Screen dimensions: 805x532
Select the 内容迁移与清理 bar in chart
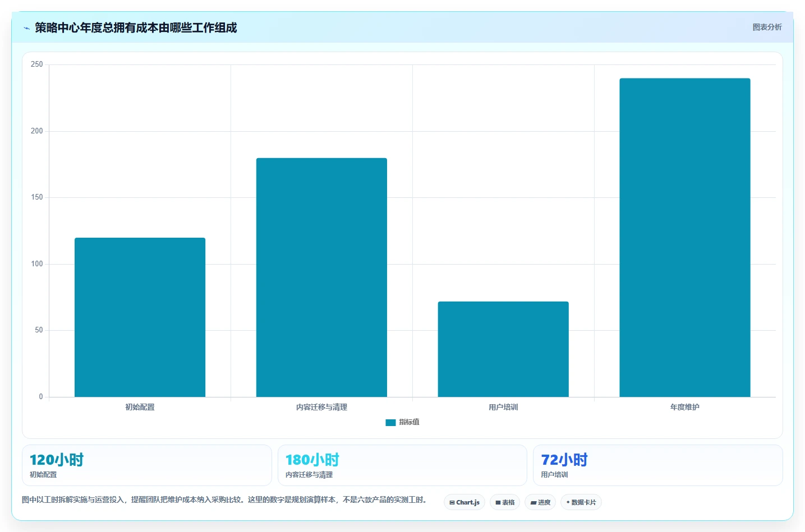pyautogui.click(x=321, y=277)
